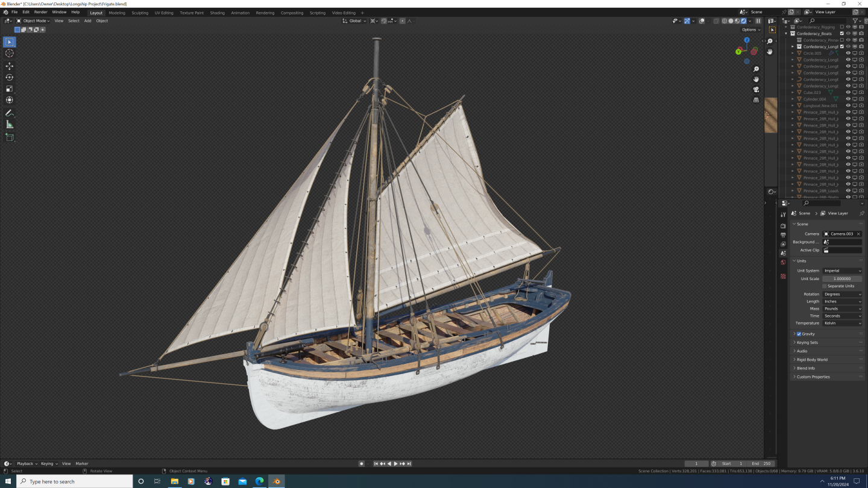Open the viewport Add menu
868x488 pixels.
coord(87,21)
